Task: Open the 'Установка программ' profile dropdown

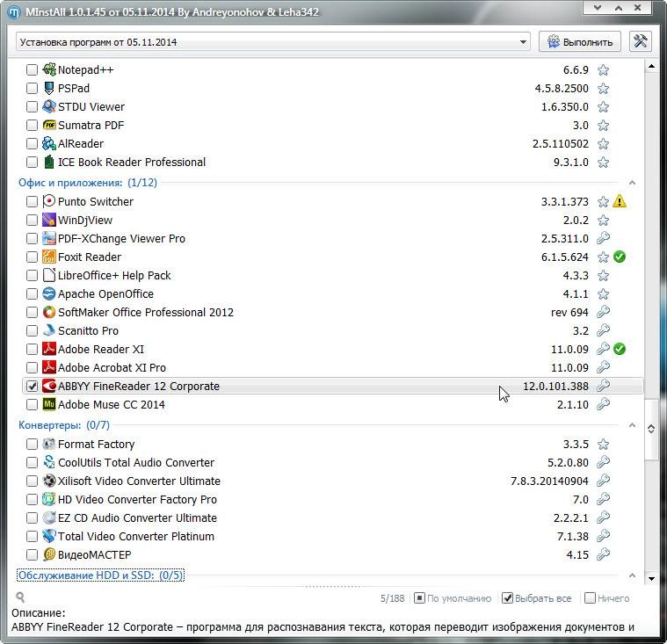Action: (273, 41)
